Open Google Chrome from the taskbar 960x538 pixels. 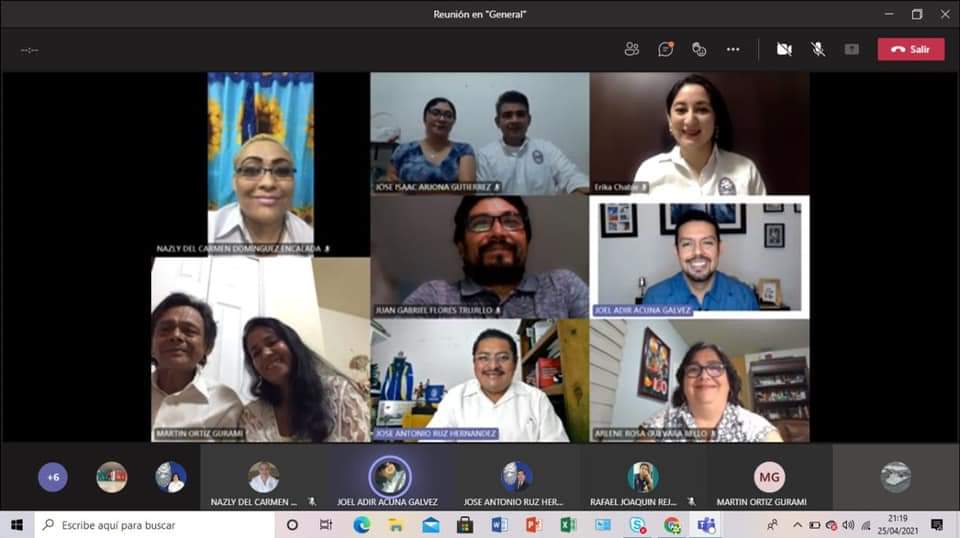tap(672, 525)
